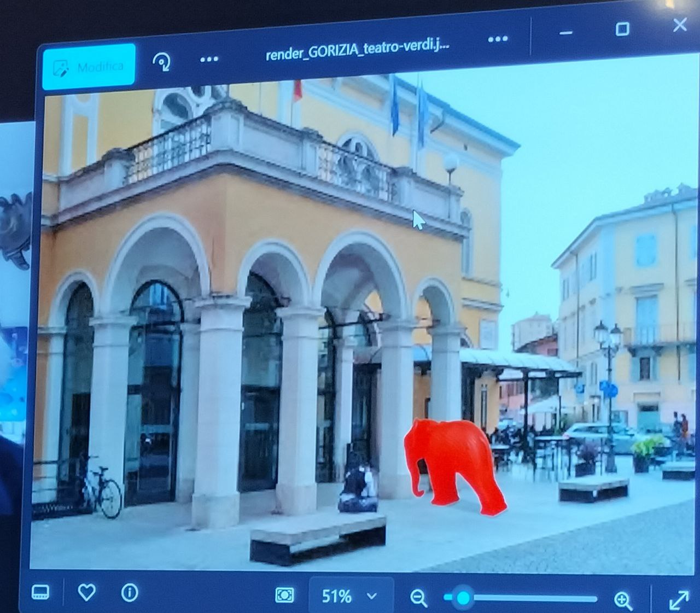Click the zoom slider handle
Image resolution: width=700 pixels, height=613 pixels.
[x=463, y=598]
